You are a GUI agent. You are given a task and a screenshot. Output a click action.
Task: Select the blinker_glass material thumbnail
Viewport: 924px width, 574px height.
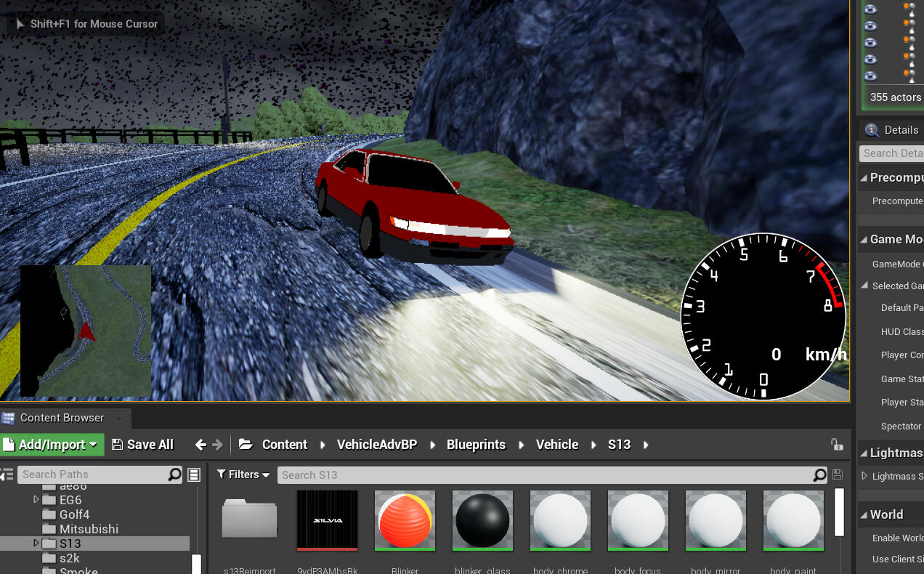482,520
